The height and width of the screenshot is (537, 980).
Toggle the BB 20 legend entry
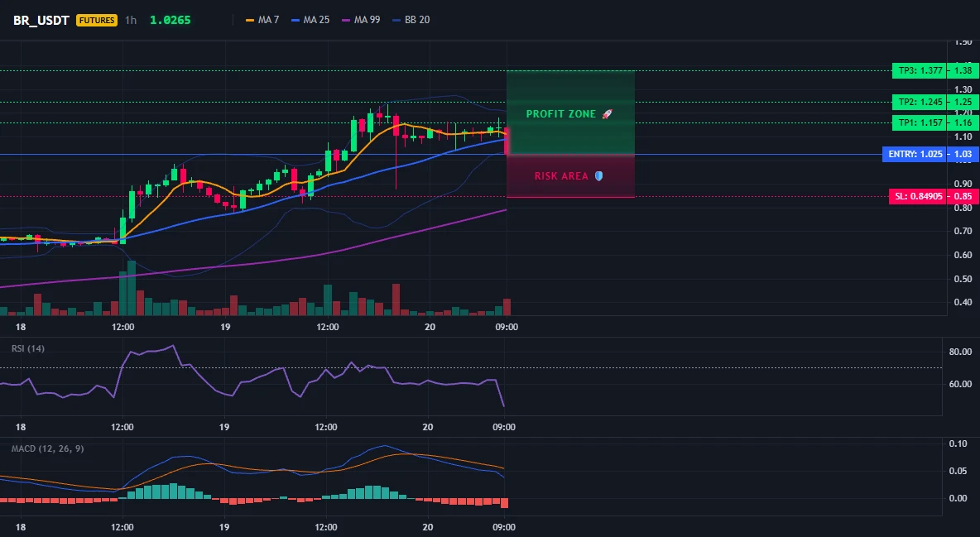pyautogui.click(x=411, y=20)
